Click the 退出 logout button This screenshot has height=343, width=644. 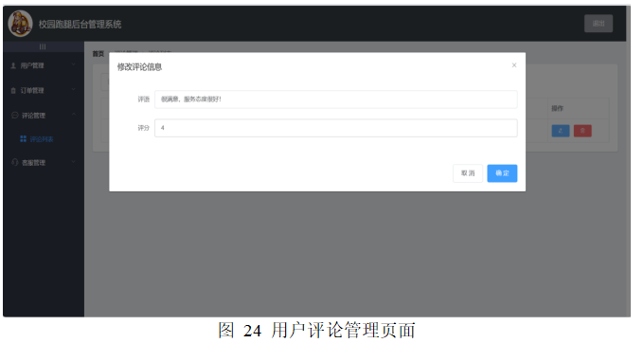(599, 24)
